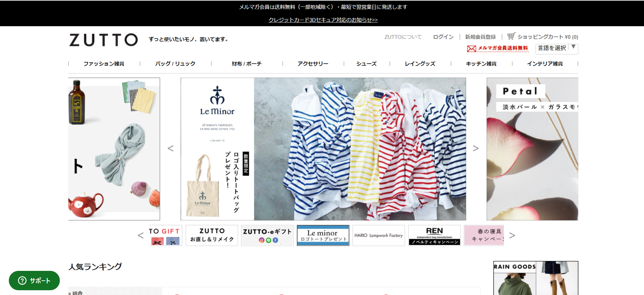This screenshot has width=644, height=295.
Task: Open the ファッション雑貨 category menu
Action: [x=104, y=64]
